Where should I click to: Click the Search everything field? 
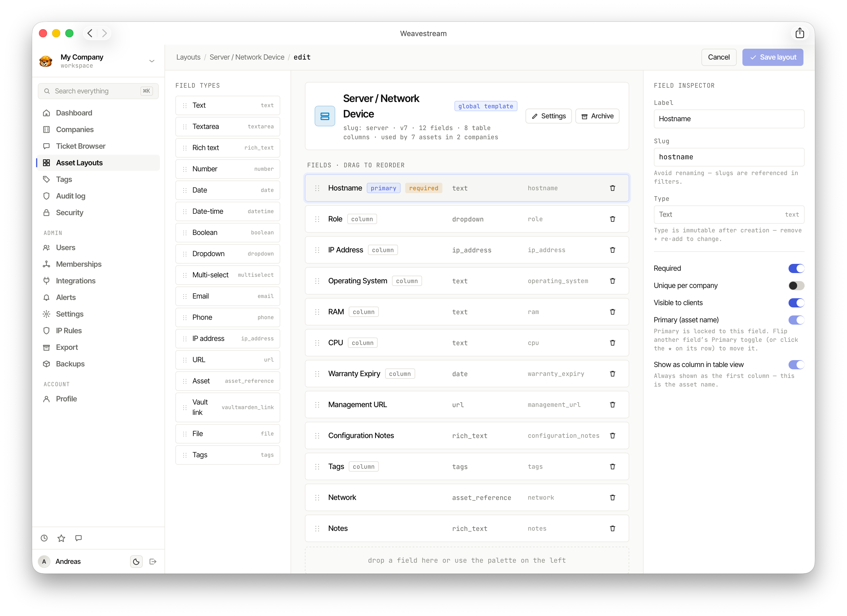pyautogui.click(x=98, y=91)
